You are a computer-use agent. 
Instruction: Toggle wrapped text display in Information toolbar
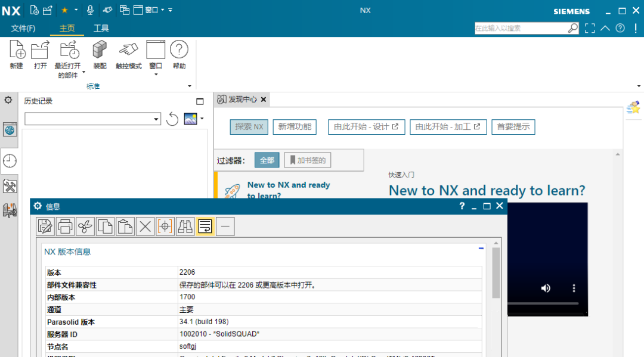point(205,226)
